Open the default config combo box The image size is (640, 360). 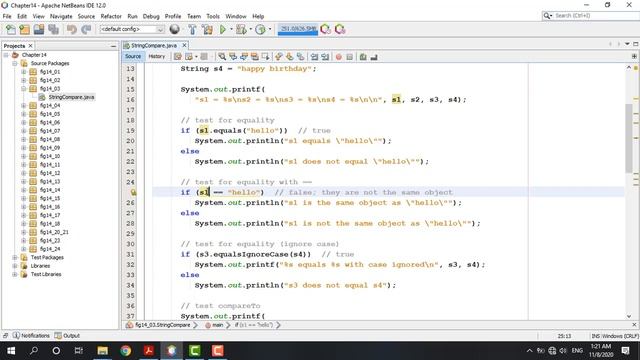tap(132, 29)
